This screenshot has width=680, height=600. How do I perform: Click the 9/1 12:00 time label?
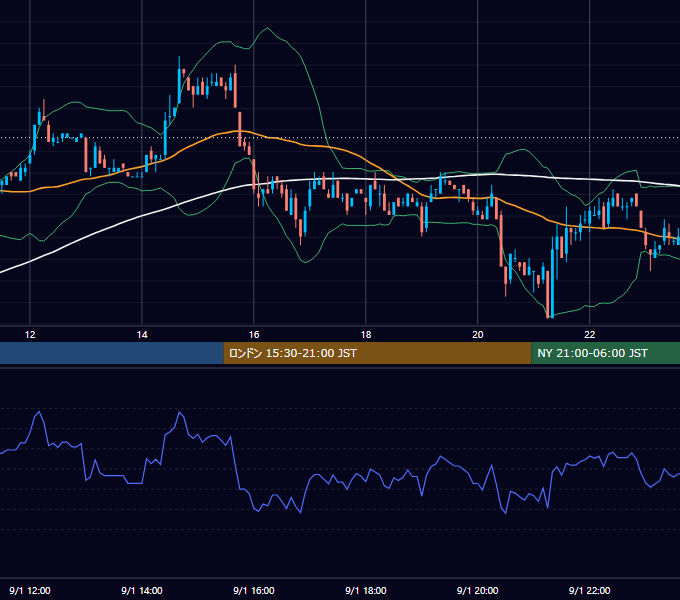click(x=29, y=590)
